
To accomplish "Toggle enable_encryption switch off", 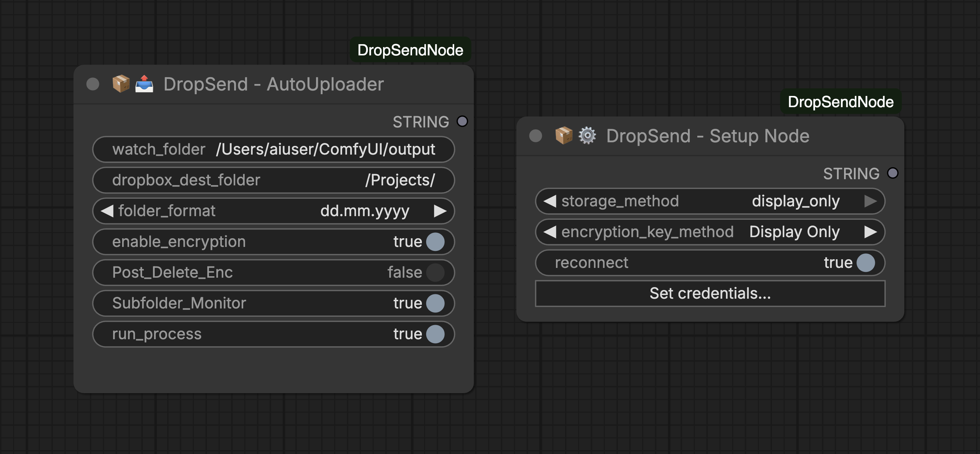I will 435,241.
